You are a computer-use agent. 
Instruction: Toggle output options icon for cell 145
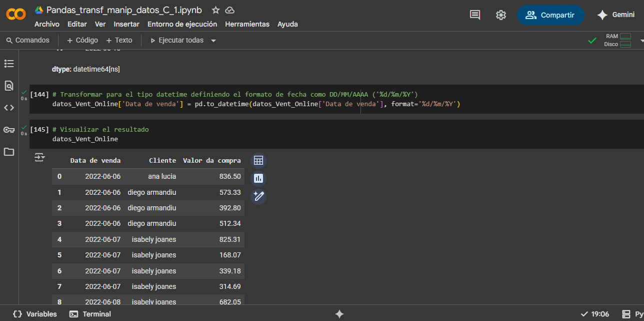(x=39, y=158)
